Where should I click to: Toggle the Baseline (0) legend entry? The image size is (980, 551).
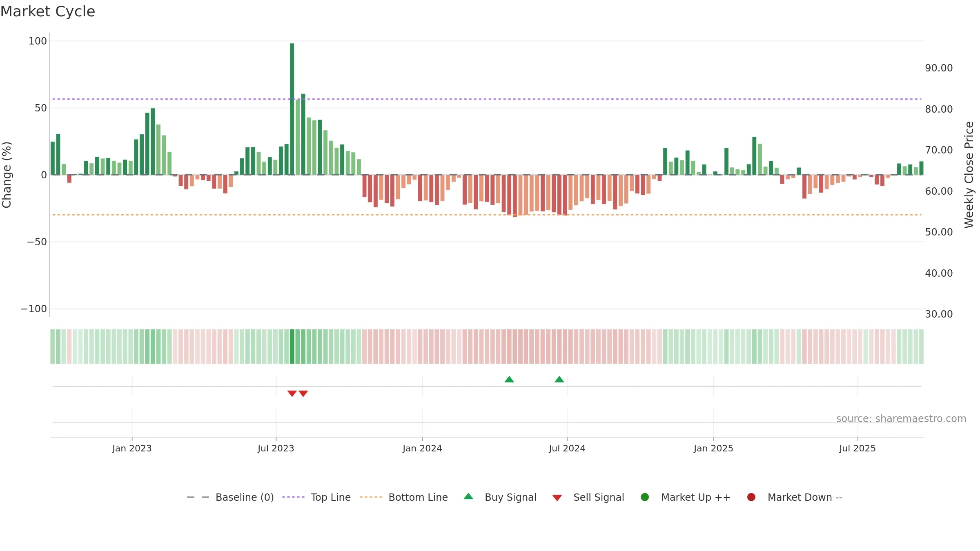[x=230, y=497]
